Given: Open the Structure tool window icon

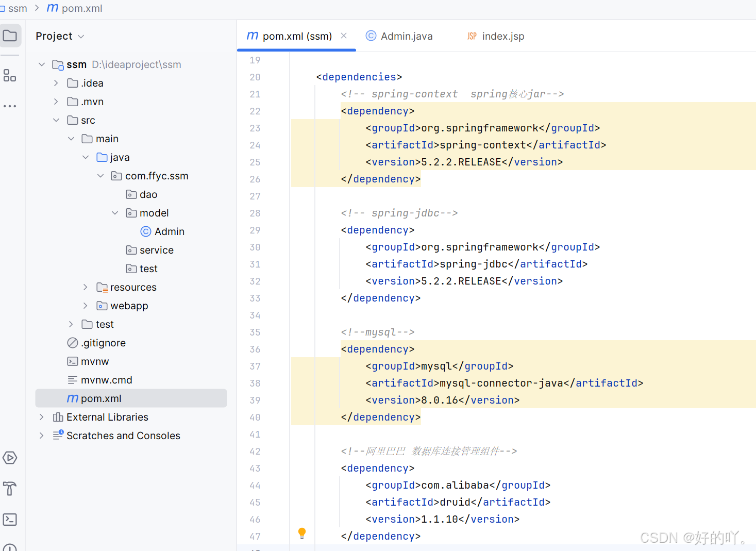Looking at the screenshot, I should click(10, 75).
